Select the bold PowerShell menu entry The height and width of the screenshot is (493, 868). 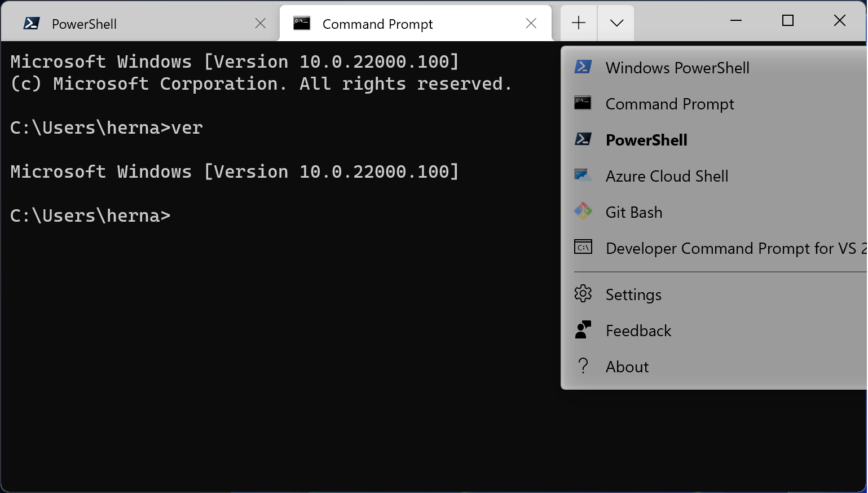click(646, 140)
